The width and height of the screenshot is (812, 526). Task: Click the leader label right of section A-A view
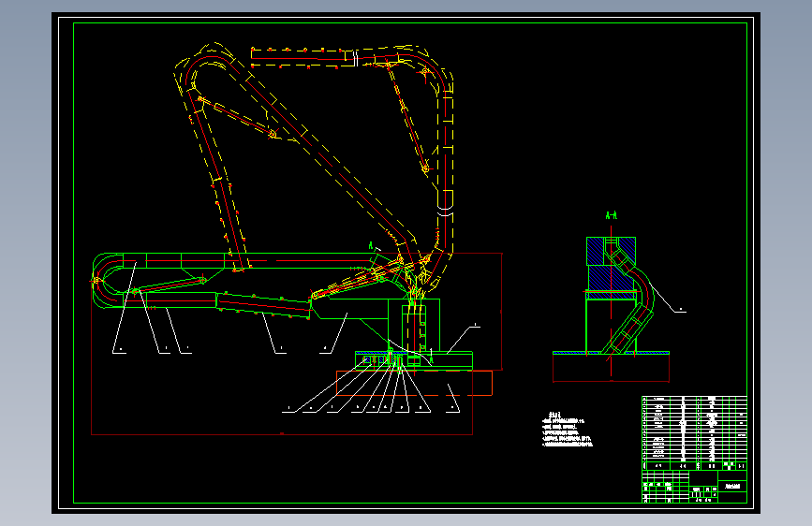tap(681, 310)
